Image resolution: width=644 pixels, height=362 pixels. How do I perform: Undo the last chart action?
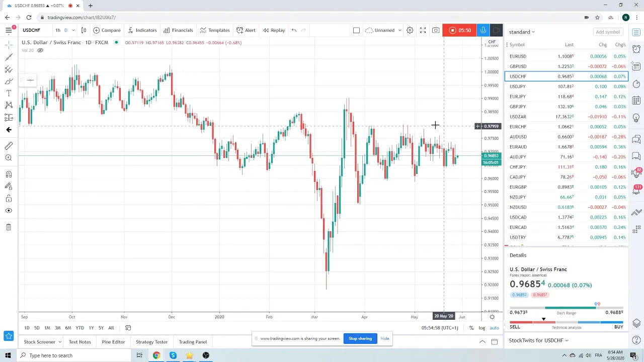[294, 30]
